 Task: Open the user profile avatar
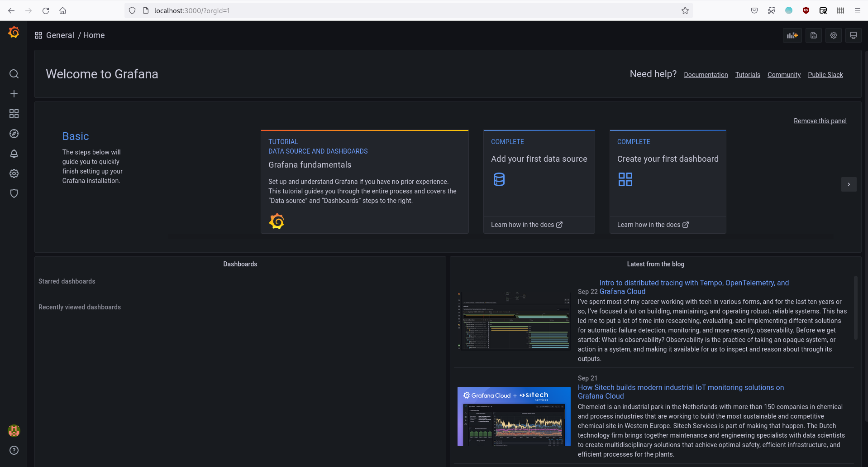coord(14,431)
